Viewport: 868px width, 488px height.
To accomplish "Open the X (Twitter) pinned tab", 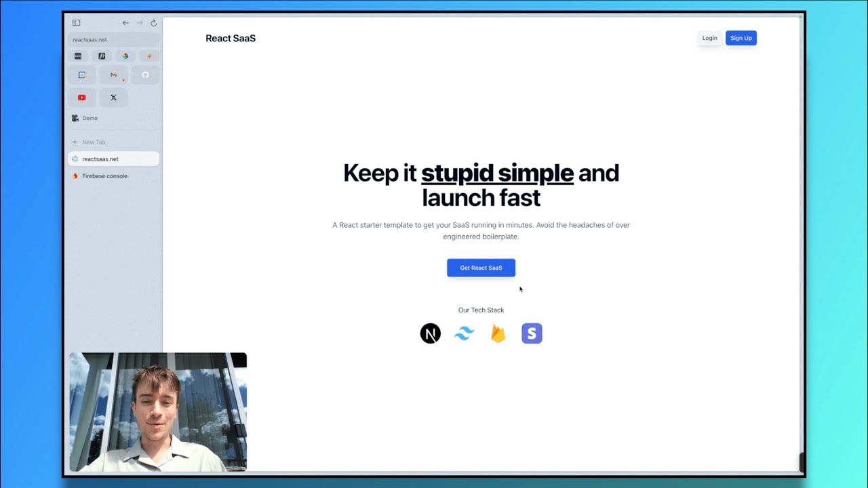I will pos(113,98).
